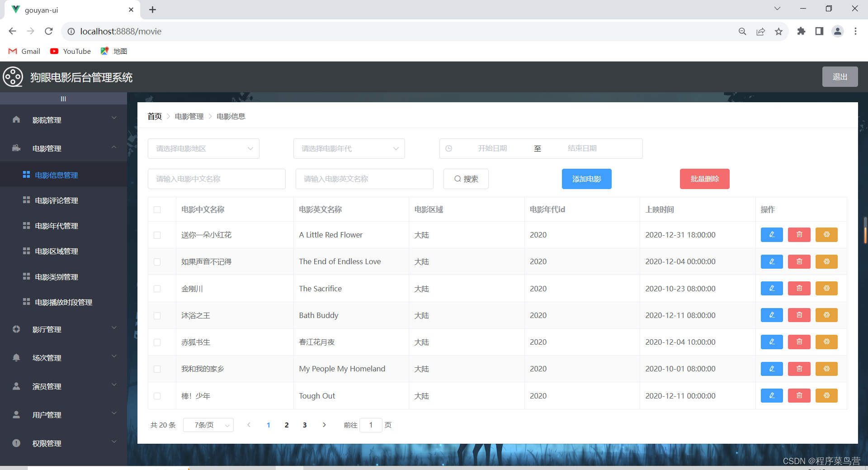Go to page 2 in pagination
The image size is (868, 470).
(287, 425)
